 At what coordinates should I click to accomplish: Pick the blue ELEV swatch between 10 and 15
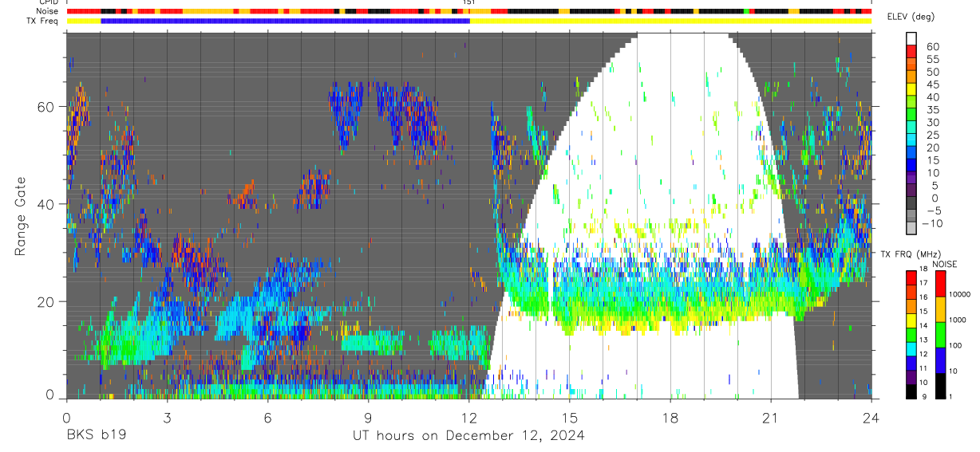click(912, 166)
